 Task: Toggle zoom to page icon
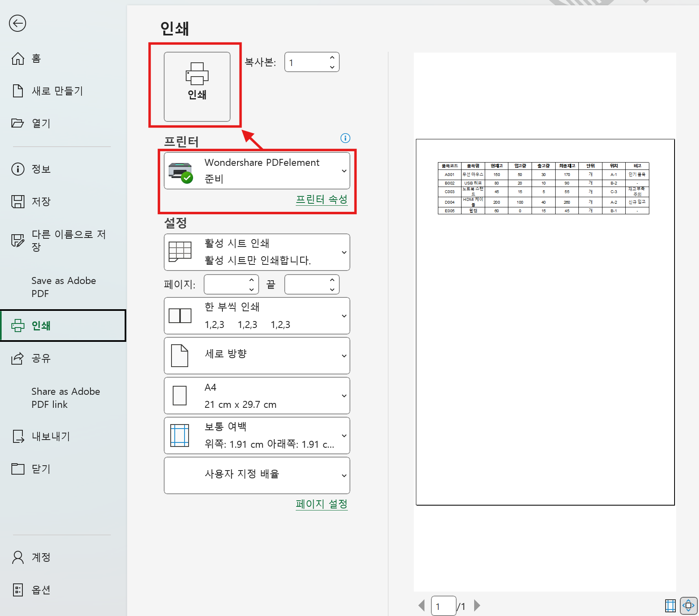[x=688, y=606]
